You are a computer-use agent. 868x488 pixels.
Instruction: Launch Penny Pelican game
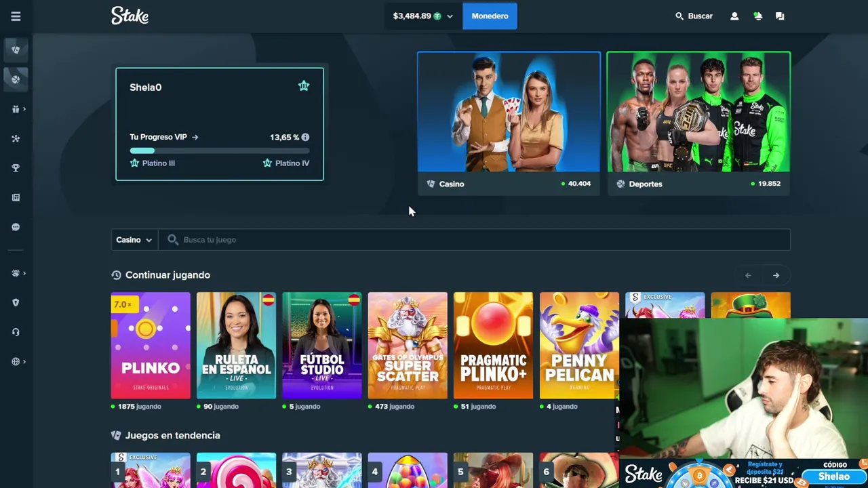click(x=579, y=346)
